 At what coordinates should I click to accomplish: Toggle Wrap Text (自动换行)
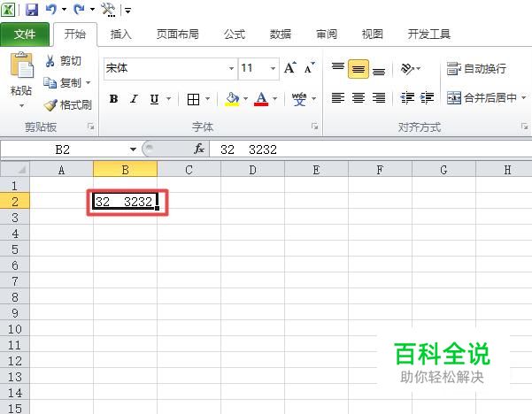pyautogui.click(x=476, y=69)
